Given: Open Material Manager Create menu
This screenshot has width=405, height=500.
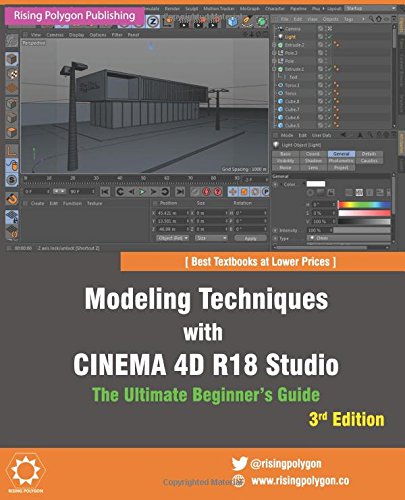Looking at the screenshot, I should [37, 203].
